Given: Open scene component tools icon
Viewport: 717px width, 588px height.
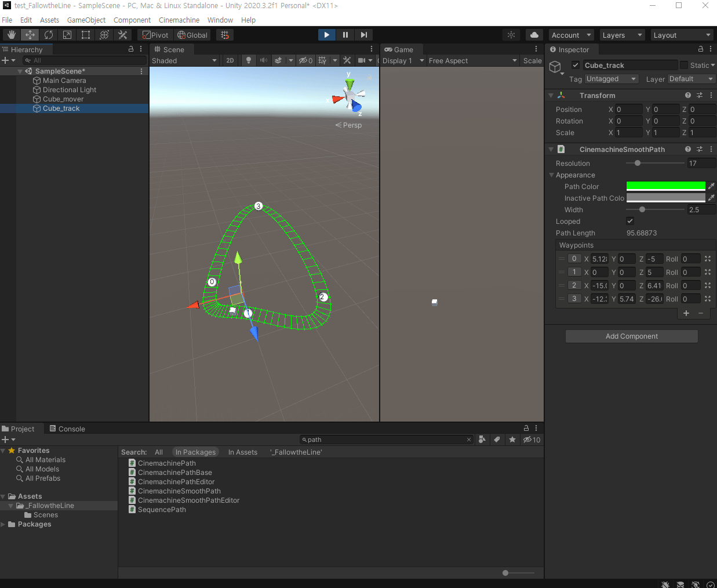Looking at the screenshot, I should (347, 60).
